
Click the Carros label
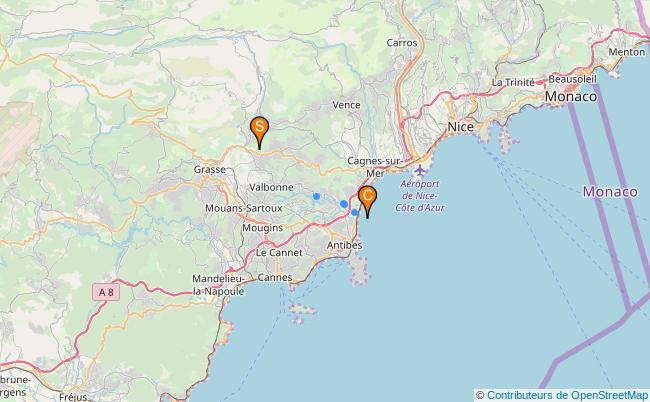point(402,43)
